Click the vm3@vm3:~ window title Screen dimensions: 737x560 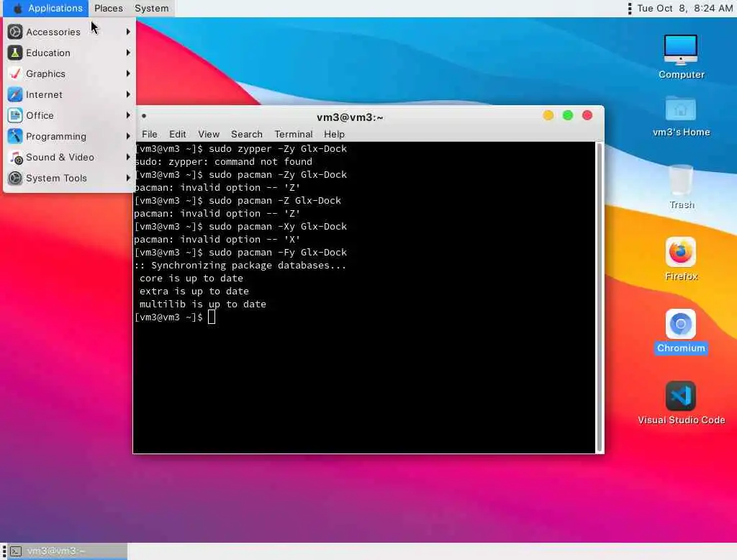tap(350, 117)
